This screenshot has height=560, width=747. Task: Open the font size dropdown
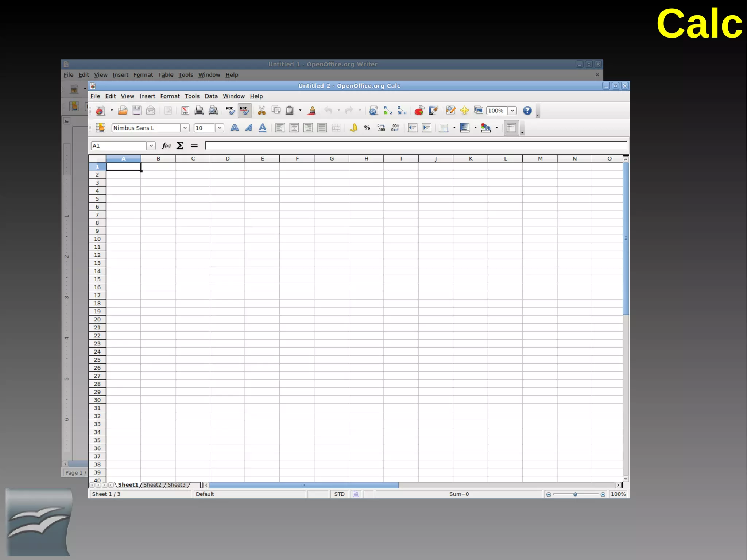pos(220,128)
